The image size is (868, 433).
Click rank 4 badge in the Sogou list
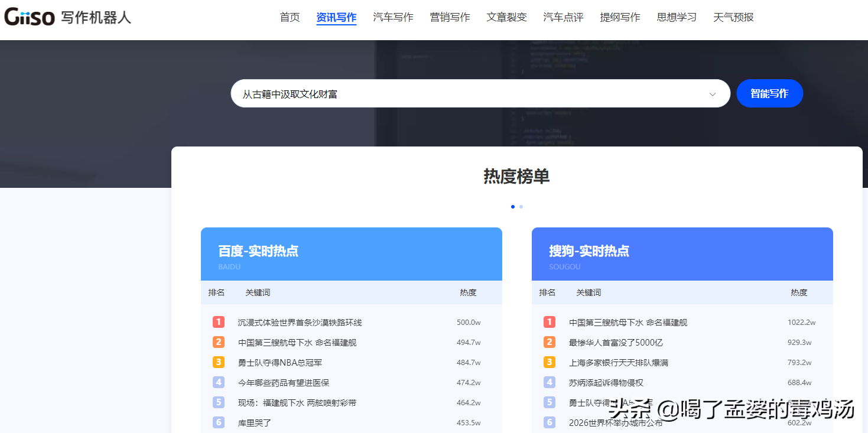(x=550, y=382)
